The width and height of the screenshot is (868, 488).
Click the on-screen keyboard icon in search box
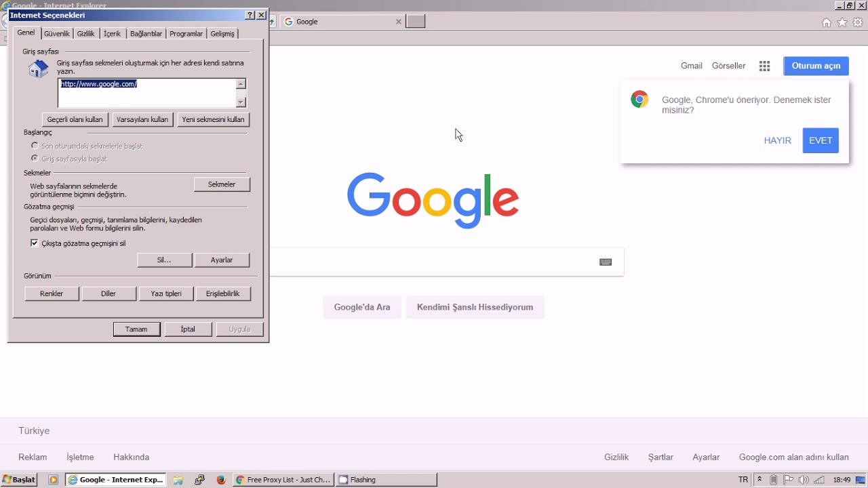click(x=606, y=262)
